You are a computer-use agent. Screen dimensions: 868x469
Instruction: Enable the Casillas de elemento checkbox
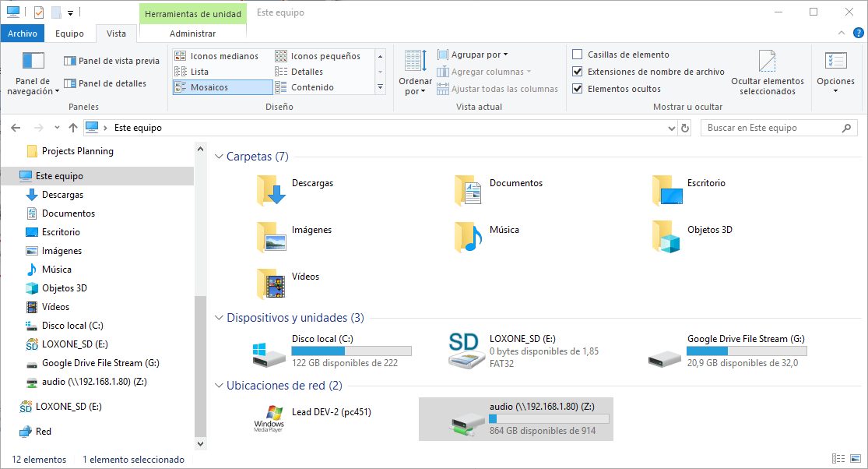[x=578, y=55]
